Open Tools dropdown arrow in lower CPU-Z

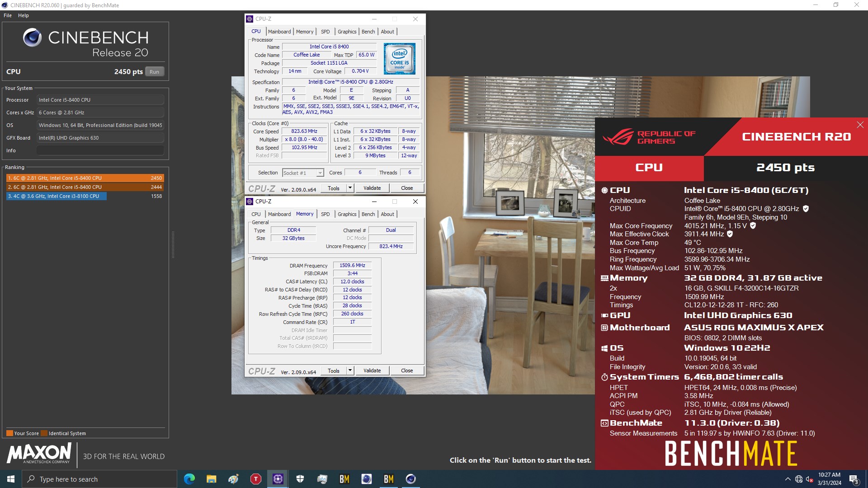click(x=349, y=371)
